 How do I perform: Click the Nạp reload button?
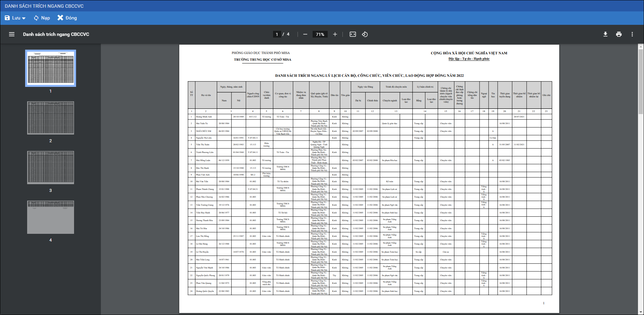coord(42,18)
